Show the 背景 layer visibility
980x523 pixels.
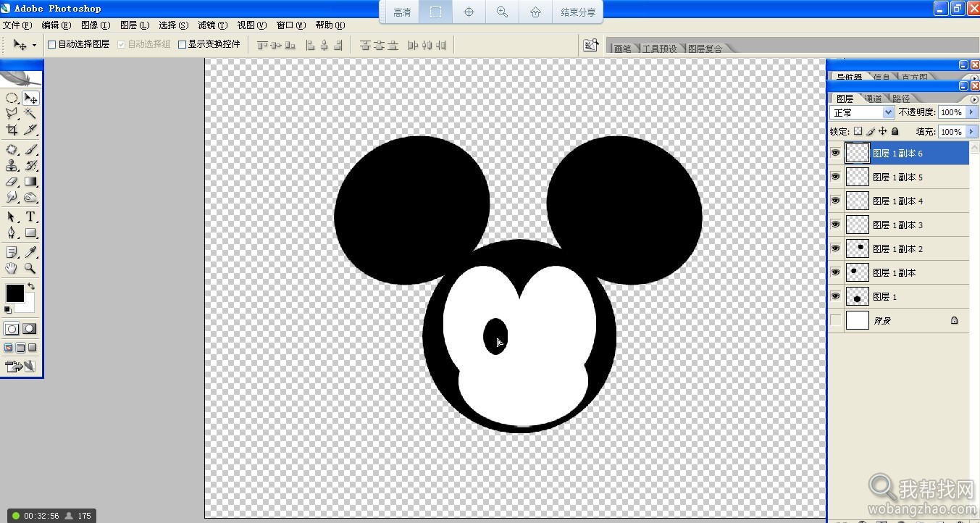click(836, 320)
